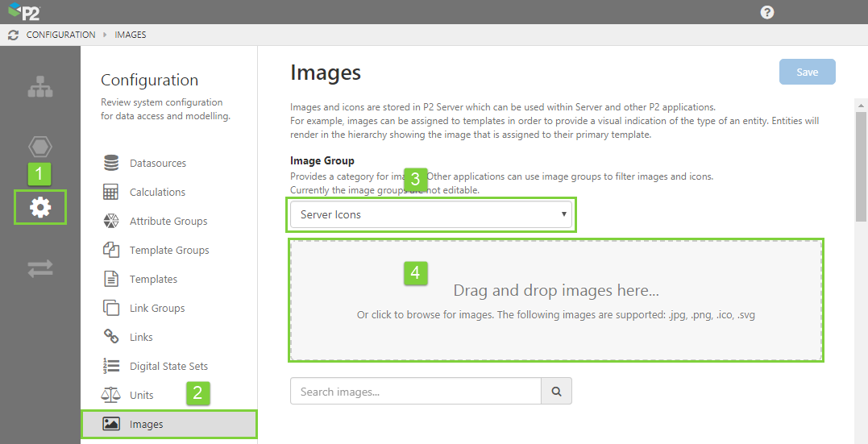Click the P2 logo in header
Viewport: 868px width, 444px height.
point(24,12)
